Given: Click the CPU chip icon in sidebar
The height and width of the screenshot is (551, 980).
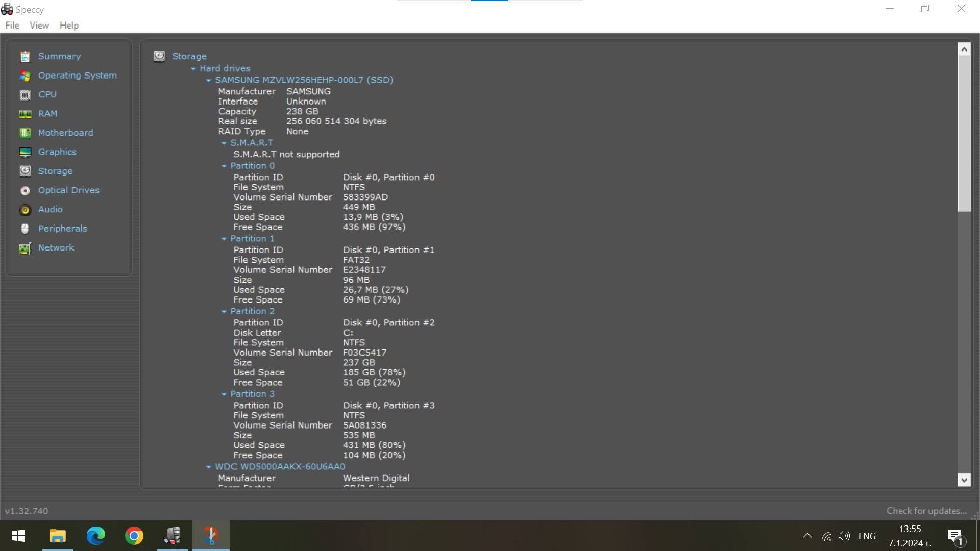Looking at the screenshot, I should [25, 95].
